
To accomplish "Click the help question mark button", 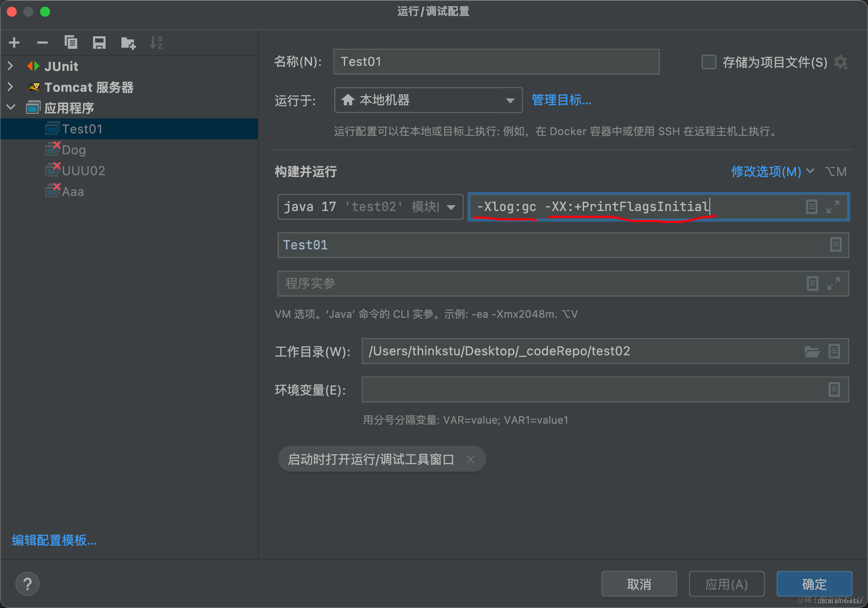I will pos(28,584).
